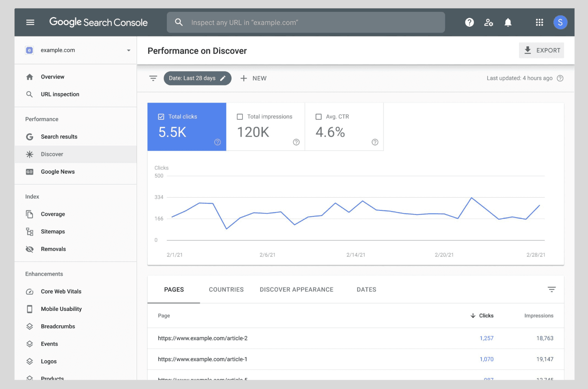The image size is (588, 389).
Task: Open Core Web Vitals in sidebar
Action: point(61,292)
